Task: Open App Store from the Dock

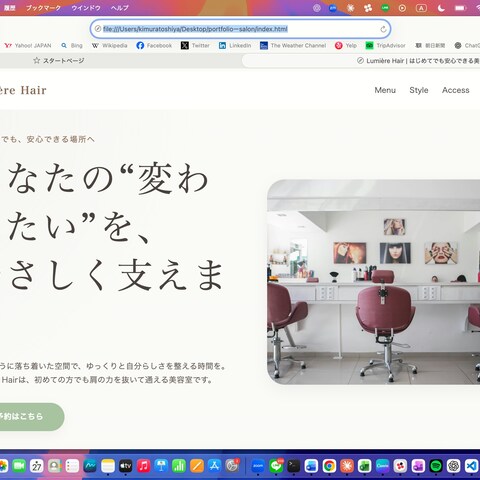Action: (x=214, y=466)
